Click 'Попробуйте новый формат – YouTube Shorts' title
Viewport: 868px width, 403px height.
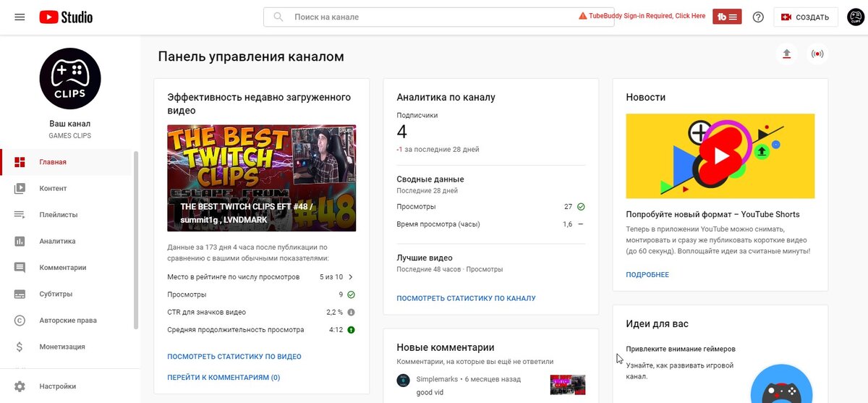tap(712, 214)
